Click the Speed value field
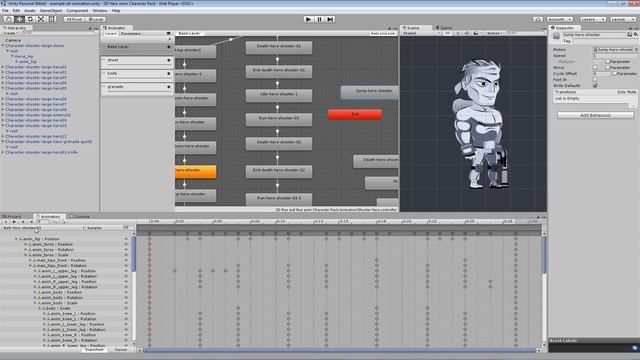640x360 pixels. tap(615, 56)
